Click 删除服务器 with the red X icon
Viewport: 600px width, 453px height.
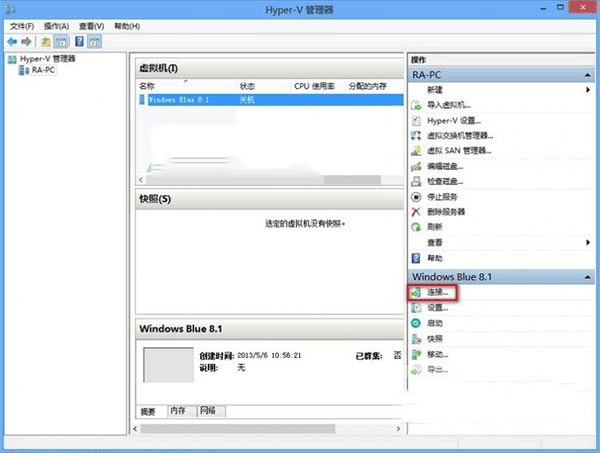coord(446,212)
